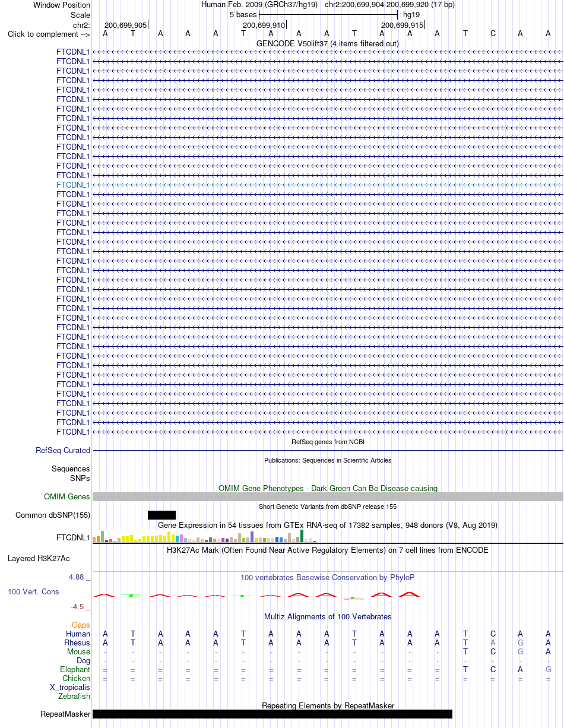Click the 'Layered H3K27Ac' label
The height and width of the screenshot is (728, 564).
(39, 559)
